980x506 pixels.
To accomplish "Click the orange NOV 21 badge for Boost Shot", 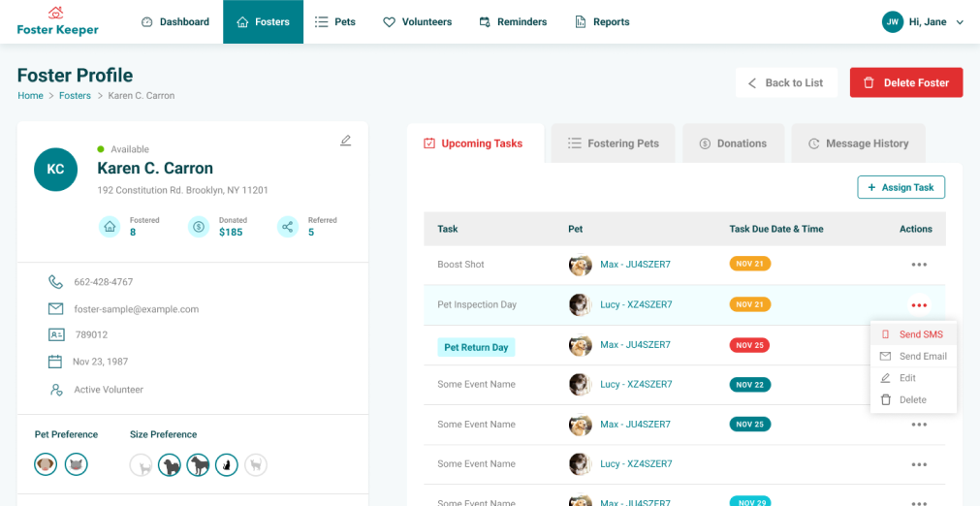I will [749, 264].
